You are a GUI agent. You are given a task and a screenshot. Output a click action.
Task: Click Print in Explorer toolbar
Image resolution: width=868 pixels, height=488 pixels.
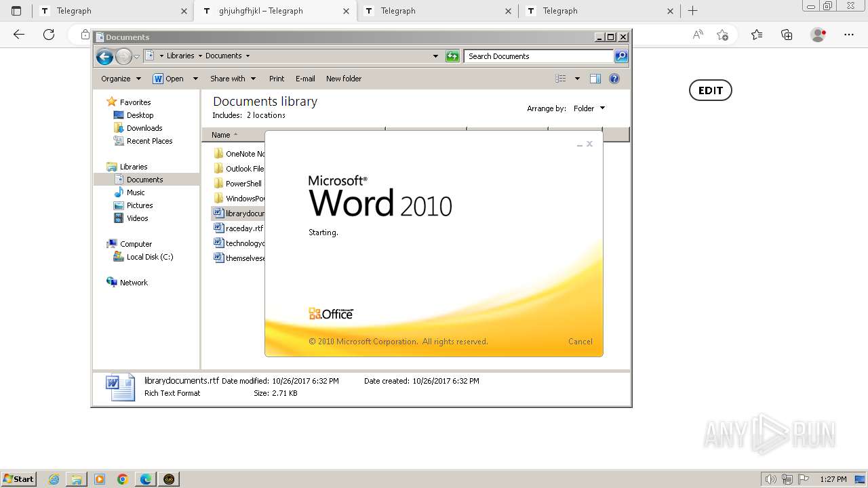tap(277, 79)
